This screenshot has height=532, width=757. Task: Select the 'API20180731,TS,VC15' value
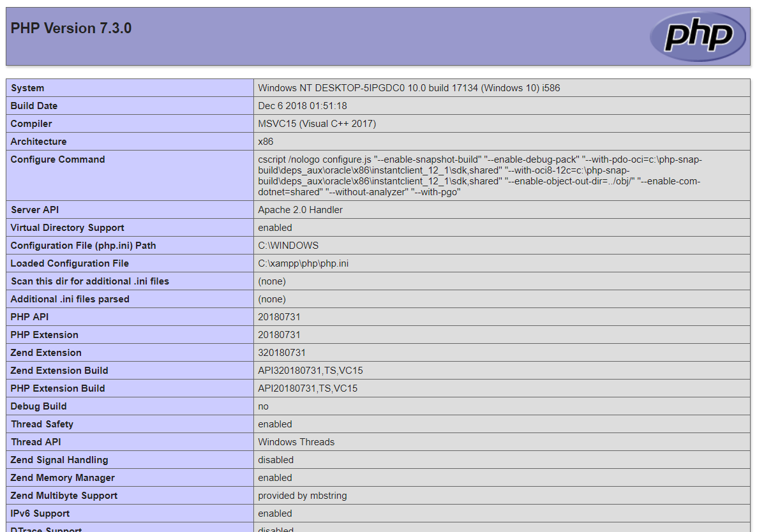(x=308, y=388)
